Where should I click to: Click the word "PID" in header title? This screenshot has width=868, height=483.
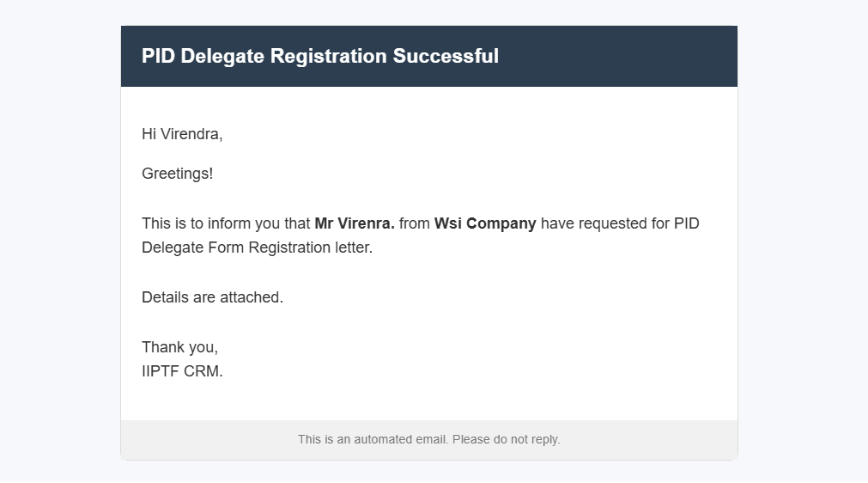point(159,57)
